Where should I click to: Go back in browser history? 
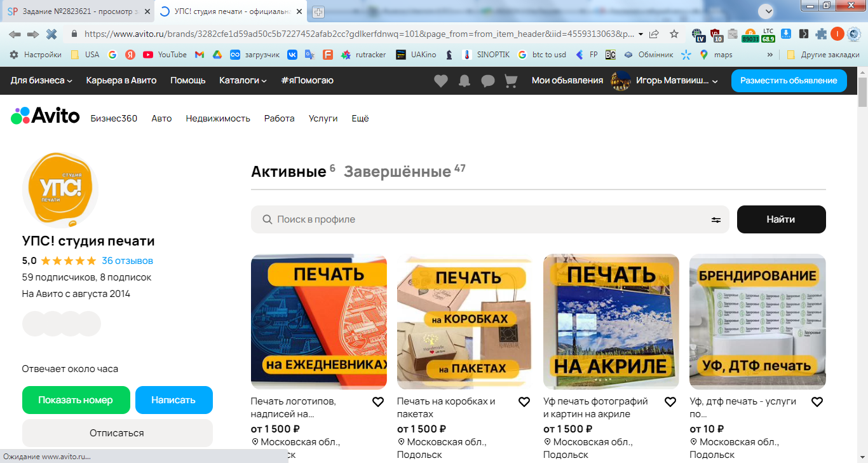pyautogui.click(x=15, y=34)
